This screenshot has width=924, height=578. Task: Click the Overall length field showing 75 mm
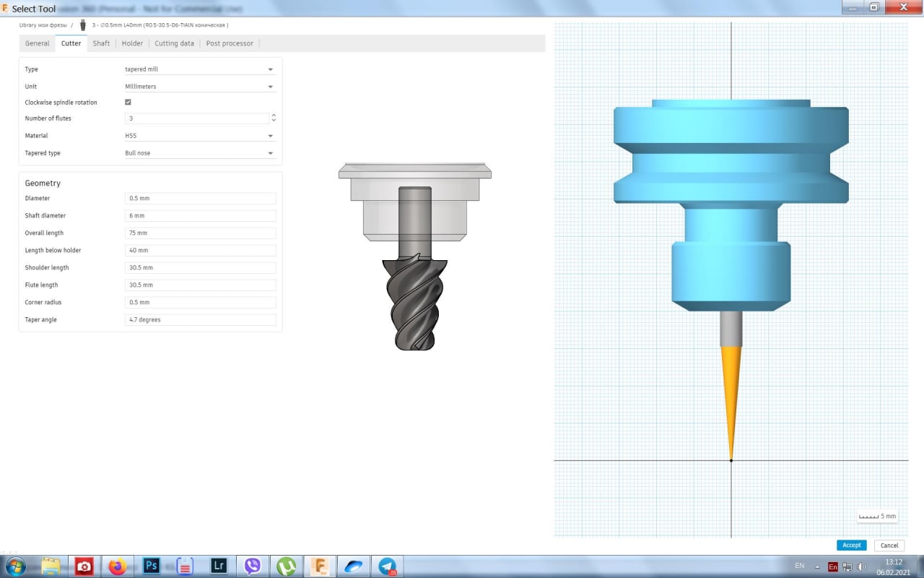pos(200,233)
